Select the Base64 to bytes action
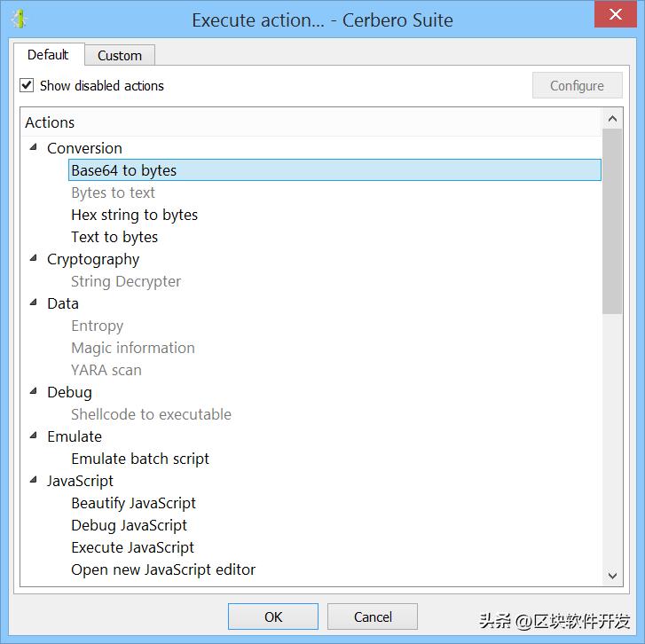Viewport: 645px width, 644px height. [x=334, y=170]
